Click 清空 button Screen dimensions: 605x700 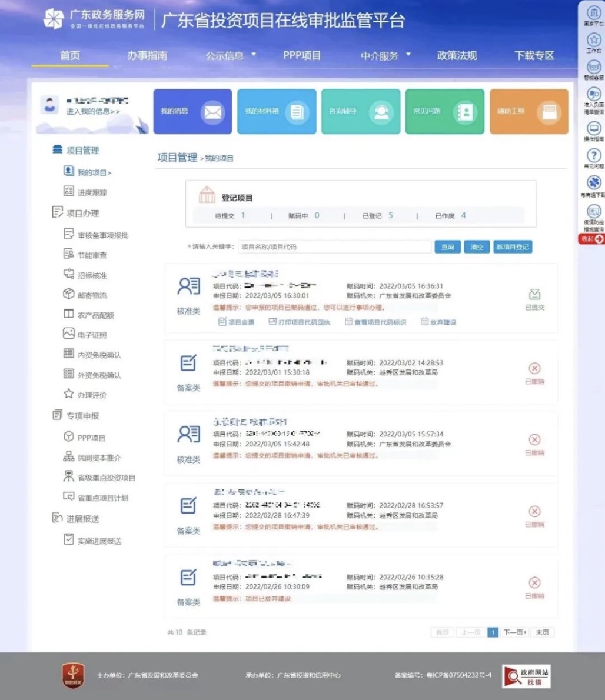point(477,247)
